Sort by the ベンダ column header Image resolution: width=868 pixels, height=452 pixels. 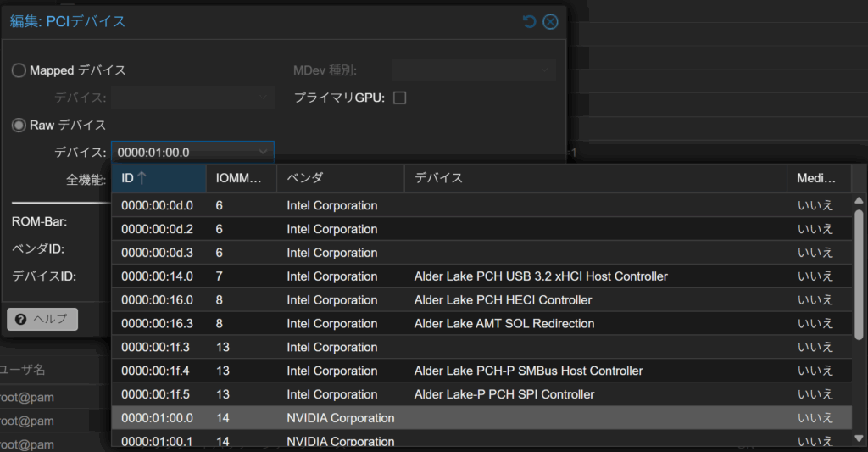coord(339,178)
